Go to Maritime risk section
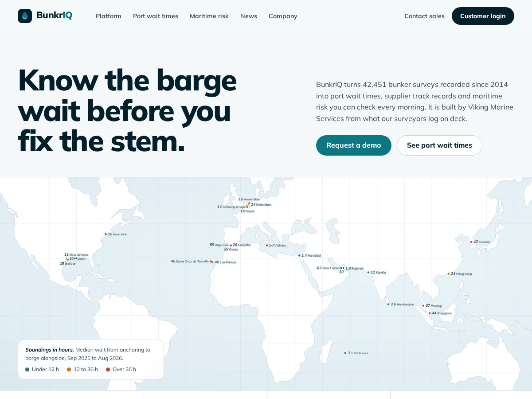The height and width of the screenshot is (399, 532). [209, 16]
